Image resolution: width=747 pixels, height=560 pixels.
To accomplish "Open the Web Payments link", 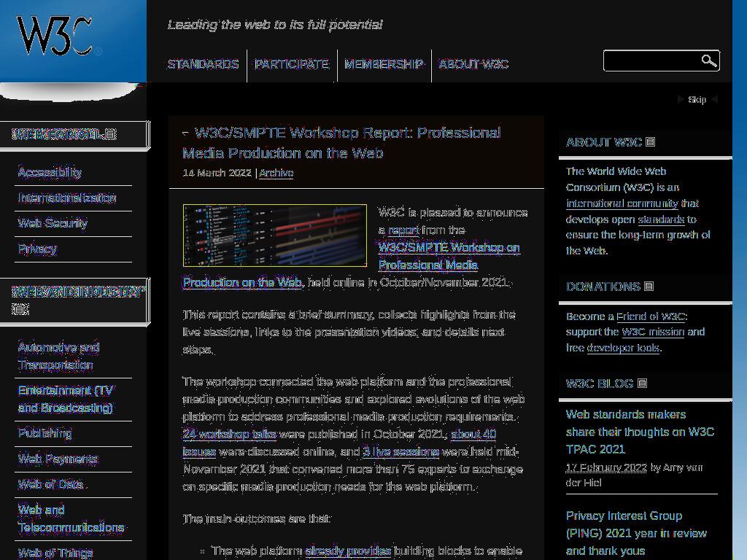I will (x=58, y=459).
